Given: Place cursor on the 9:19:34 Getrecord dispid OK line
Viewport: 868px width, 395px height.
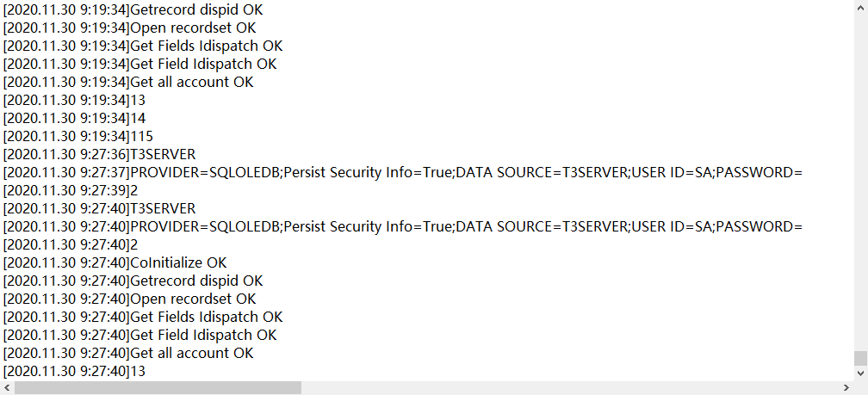Looking at the screenshot, I should (x=133, y=9).
